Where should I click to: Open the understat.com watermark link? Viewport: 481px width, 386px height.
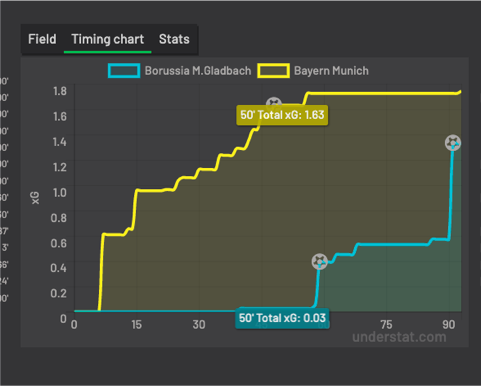(x=399, y=337)
